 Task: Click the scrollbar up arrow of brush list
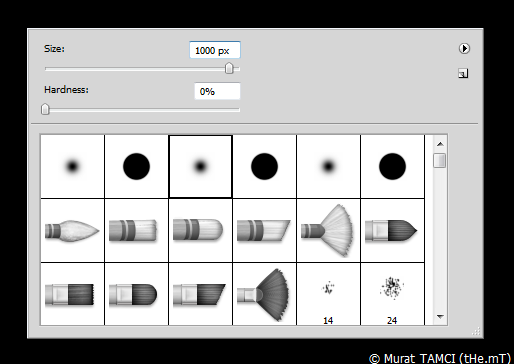440,144
